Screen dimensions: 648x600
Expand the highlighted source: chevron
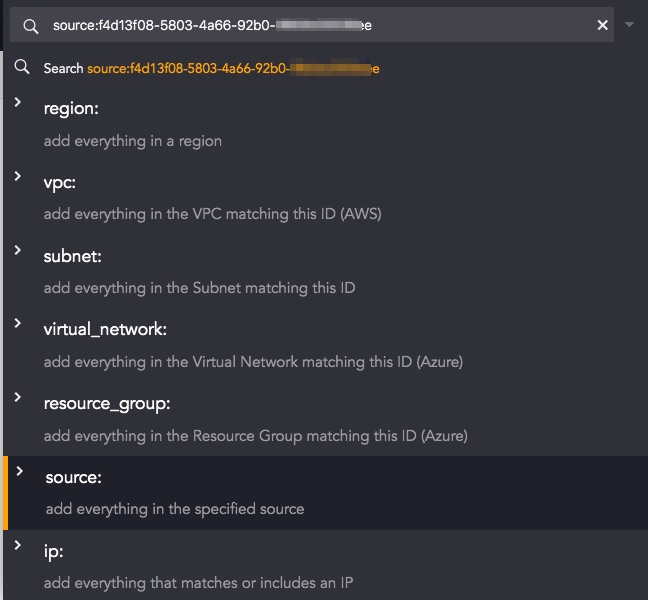coord(19,471)
